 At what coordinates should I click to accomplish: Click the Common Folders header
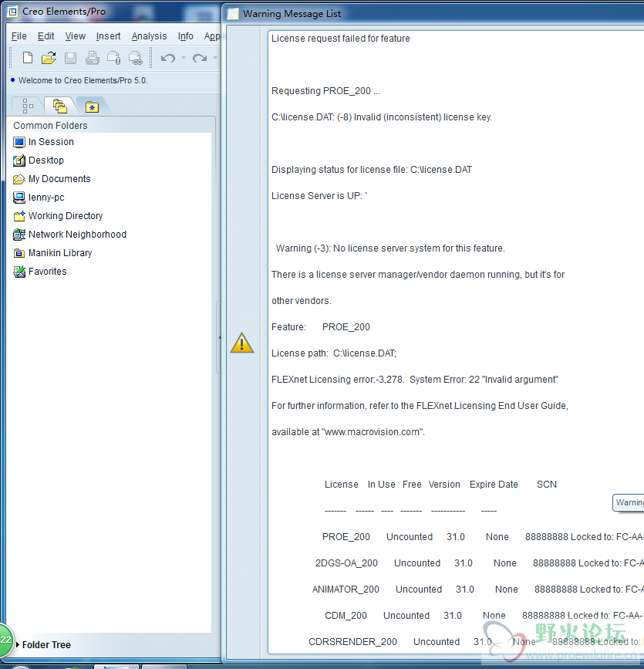pyautogui.click(x=50, y=126)
